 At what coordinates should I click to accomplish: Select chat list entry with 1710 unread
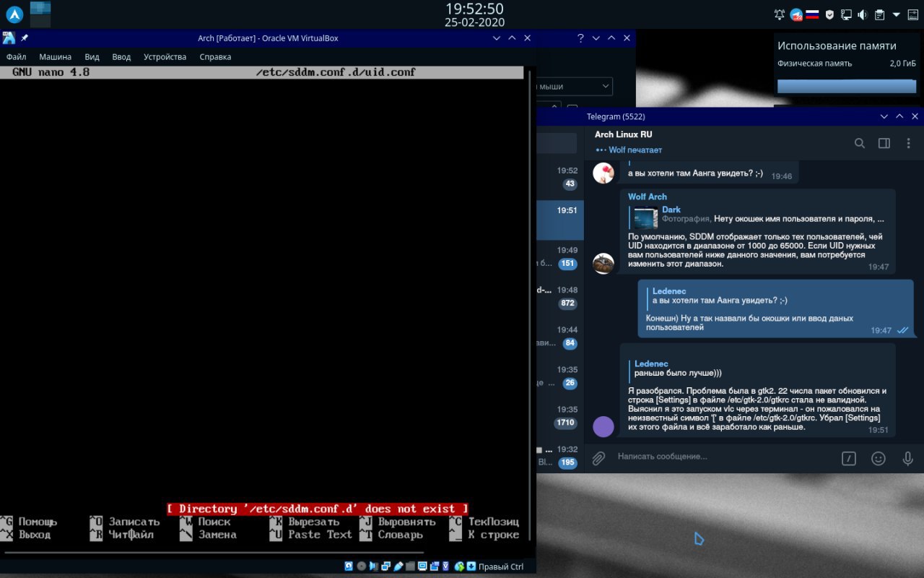[x=560, y=416]
